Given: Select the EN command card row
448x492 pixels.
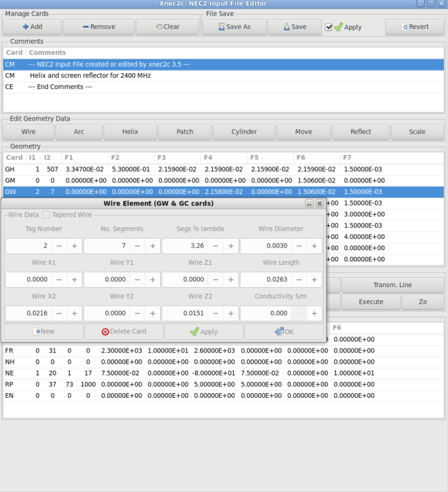Looking at the screenshot, I should click(223, 396).
